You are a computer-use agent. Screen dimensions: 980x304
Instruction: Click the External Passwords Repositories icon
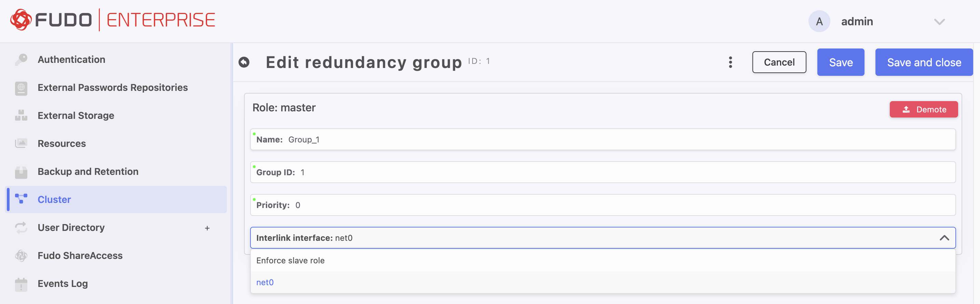[x=21, y=88]
